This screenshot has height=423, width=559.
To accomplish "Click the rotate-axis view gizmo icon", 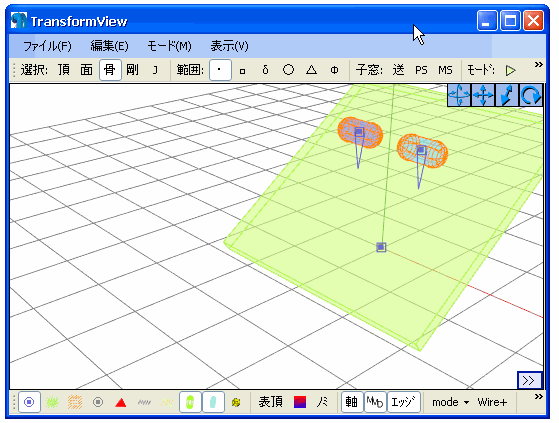I will point(459,95).
